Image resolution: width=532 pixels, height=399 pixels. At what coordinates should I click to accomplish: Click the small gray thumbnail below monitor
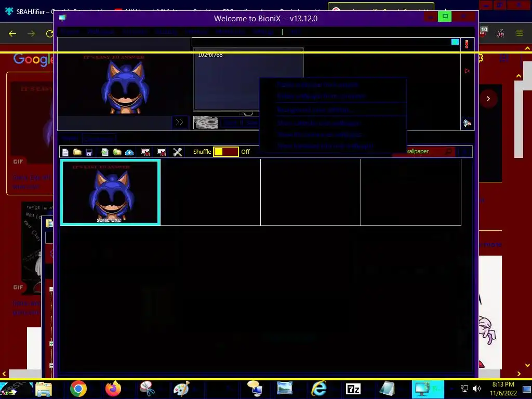pos(206,123)
